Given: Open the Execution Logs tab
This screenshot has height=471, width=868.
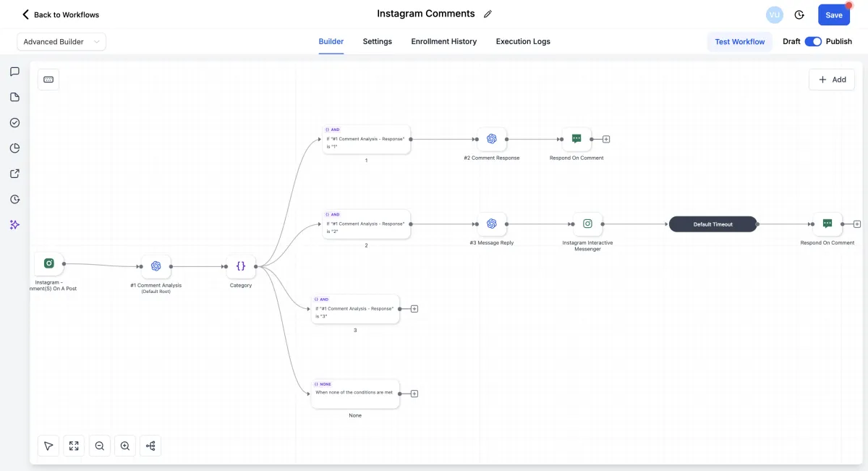Looking at the screenshot, I should tap(523, 41).
